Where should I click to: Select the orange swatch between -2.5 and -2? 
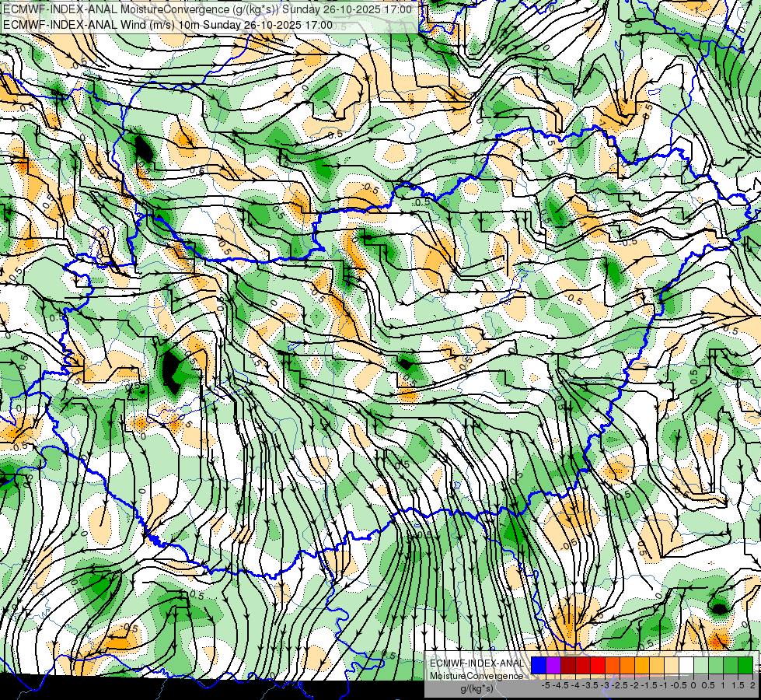click(x=627, y=666)
